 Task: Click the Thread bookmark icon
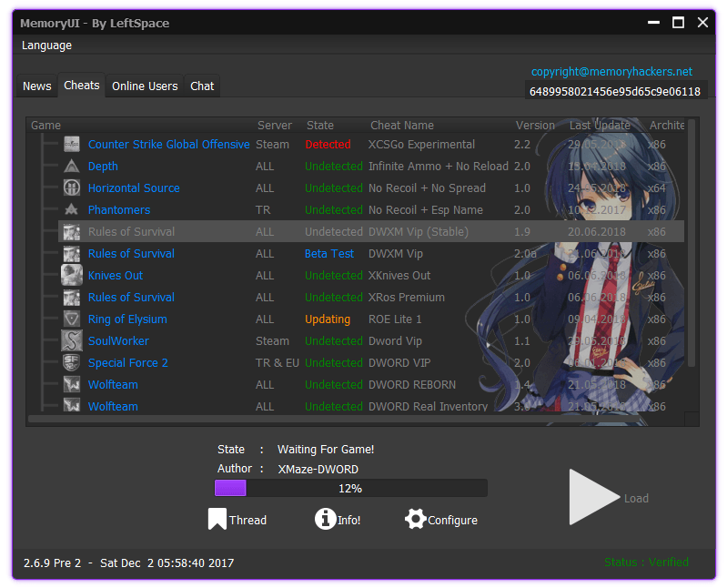click(x=217, y=519)
